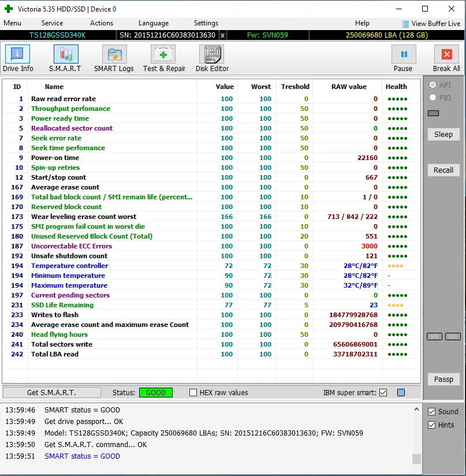The width and height of the screenshot is (466, 476).
Task: Open the Settings menu
Action: [206, 23]
